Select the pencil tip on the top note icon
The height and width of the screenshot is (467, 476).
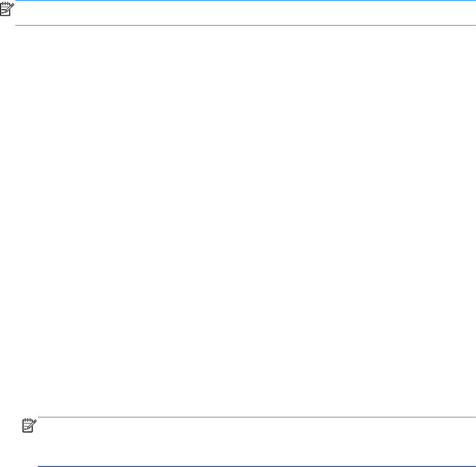click(x=6, y=11)
